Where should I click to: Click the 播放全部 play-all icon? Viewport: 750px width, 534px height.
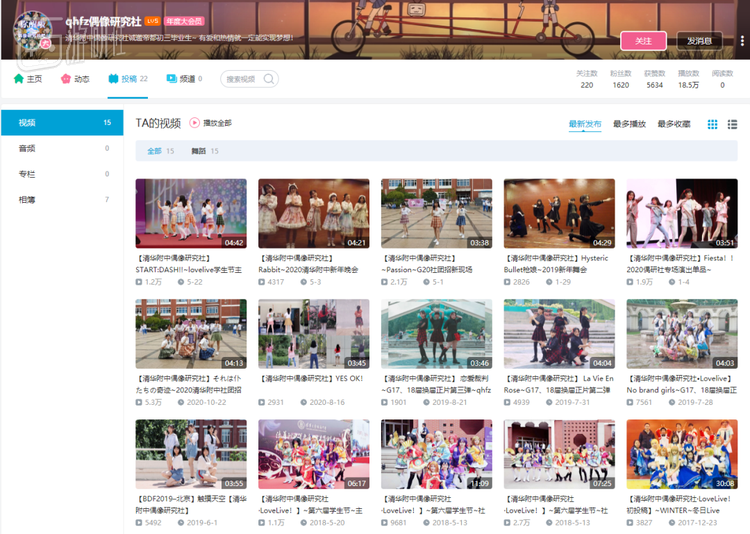194,123
